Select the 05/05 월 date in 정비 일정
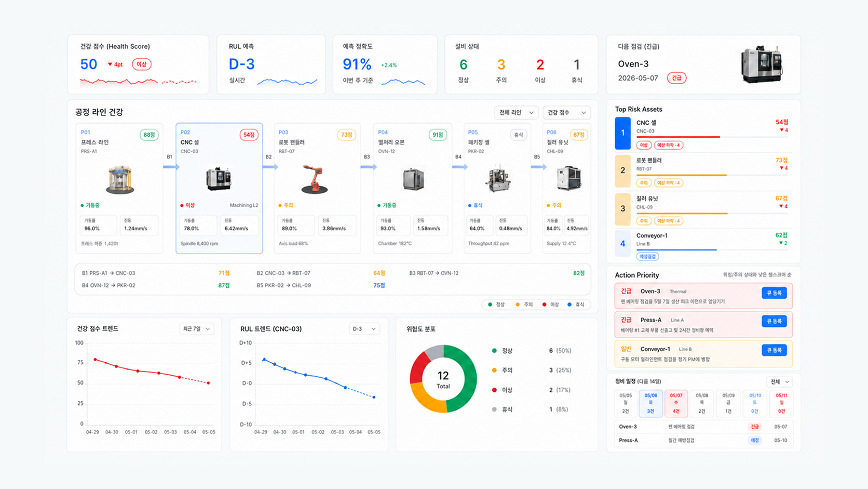 (x=626, y=403)
